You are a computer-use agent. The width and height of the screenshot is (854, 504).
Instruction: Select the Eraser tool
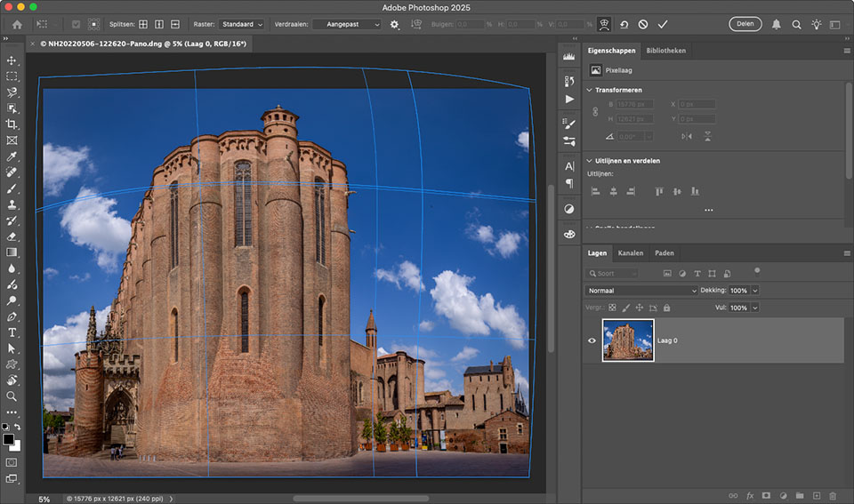[x=12, y=236]
